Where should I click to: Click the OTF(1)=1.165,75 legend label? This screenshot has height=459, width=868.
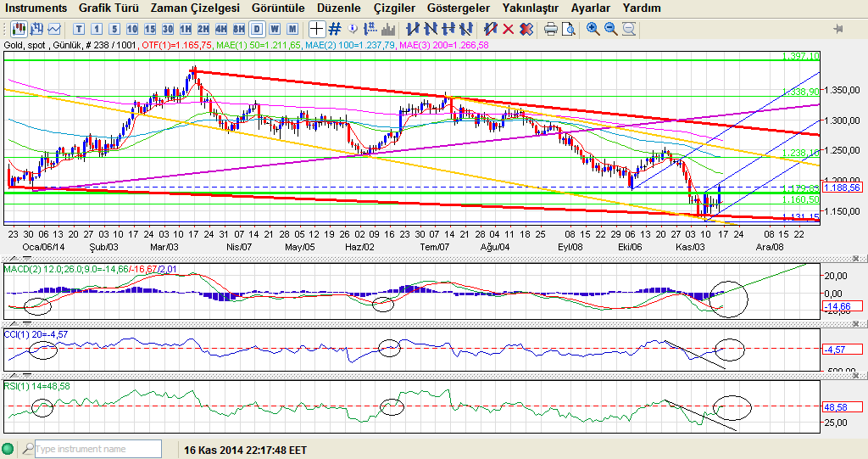coord(176,45)
